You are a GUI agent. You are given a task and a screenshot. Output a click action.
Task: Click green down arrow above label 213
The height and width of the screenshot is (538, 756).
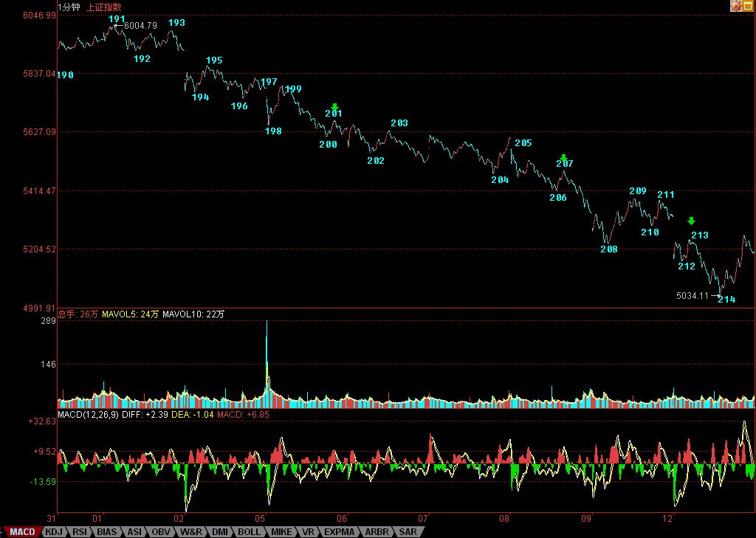pyautogui.click(x=691, y=221)
